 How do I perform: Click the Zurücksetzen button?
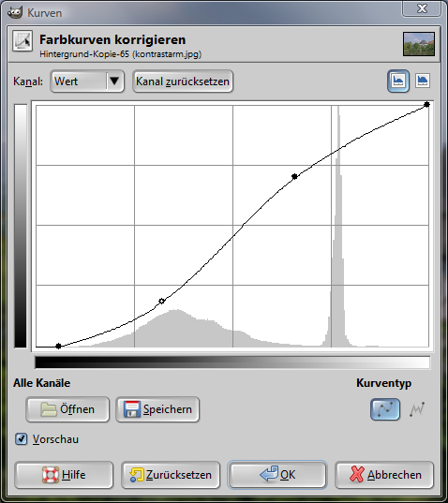(171, 475)
